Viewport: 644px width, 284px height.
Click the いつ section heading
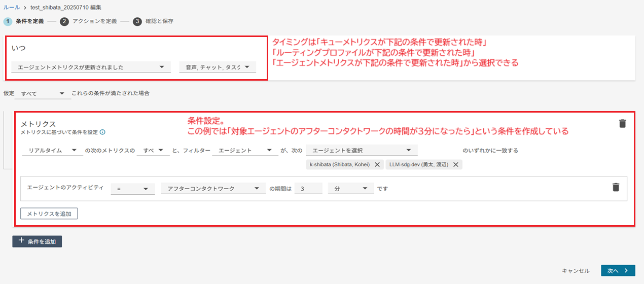click(x=19, y=48)
